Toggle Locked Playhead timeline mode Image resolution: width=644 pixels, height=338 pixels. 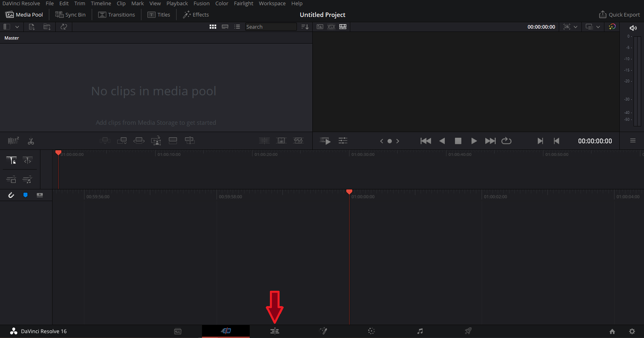tap(12, 160)
